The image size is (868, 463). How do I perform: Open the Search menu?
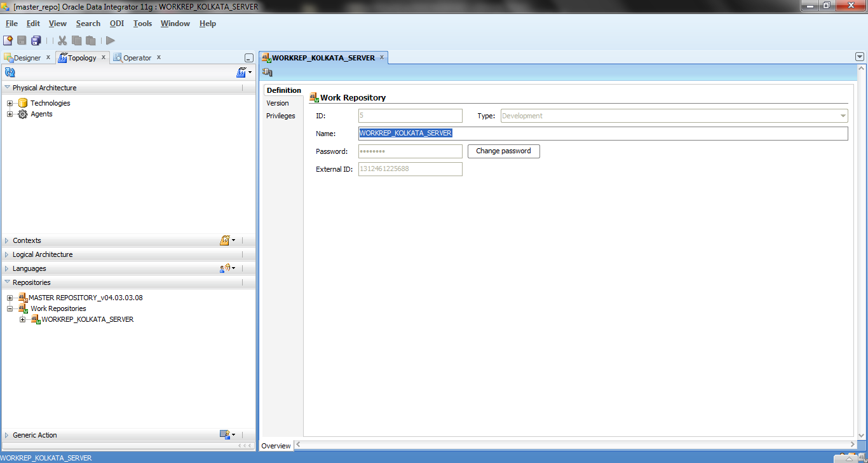(88, 24)
